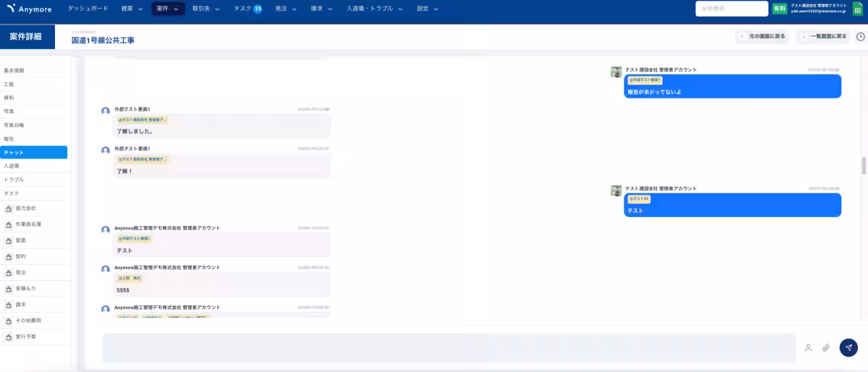This screenshot has height=372, width=868.
Task: Select 写真台帳 in the sidebar
Action: point(34,125)
